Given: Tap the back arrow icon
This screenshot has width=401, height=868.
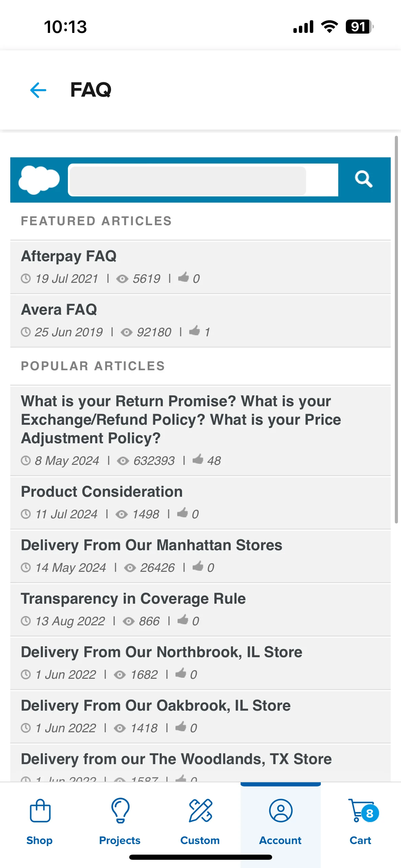Looking at the screenshot, I should [x=38, y=90].
